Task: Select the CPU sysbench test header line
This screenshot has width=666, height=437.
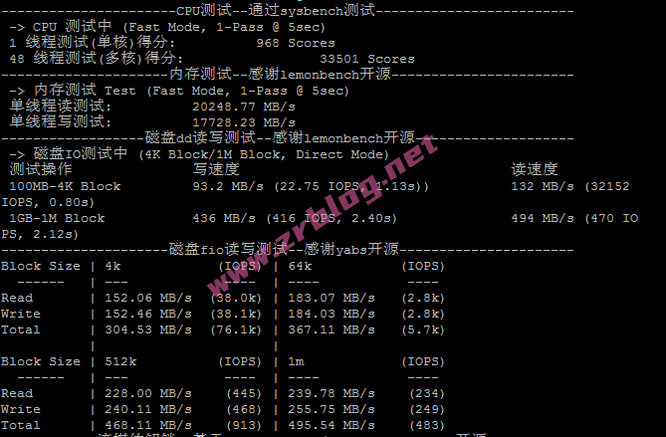Action: click(x=287, y=11)
